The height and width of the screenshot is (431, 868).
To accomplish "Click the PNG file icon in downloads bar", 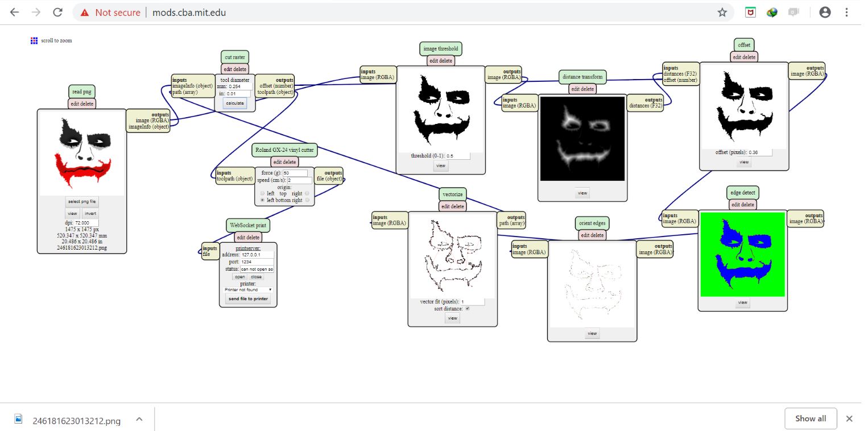I will (18, 418).
